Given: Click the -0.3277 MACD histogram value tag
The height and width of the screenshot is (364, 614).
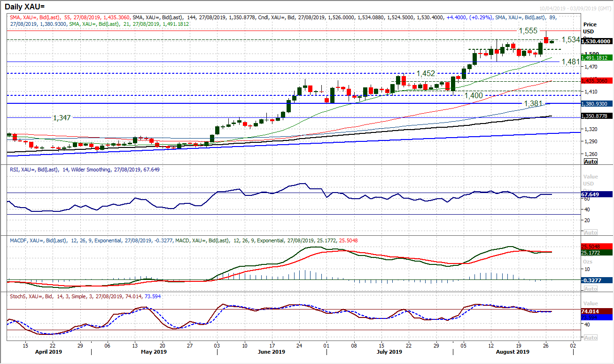Looking at the screenshot, I should coord(597,280).
